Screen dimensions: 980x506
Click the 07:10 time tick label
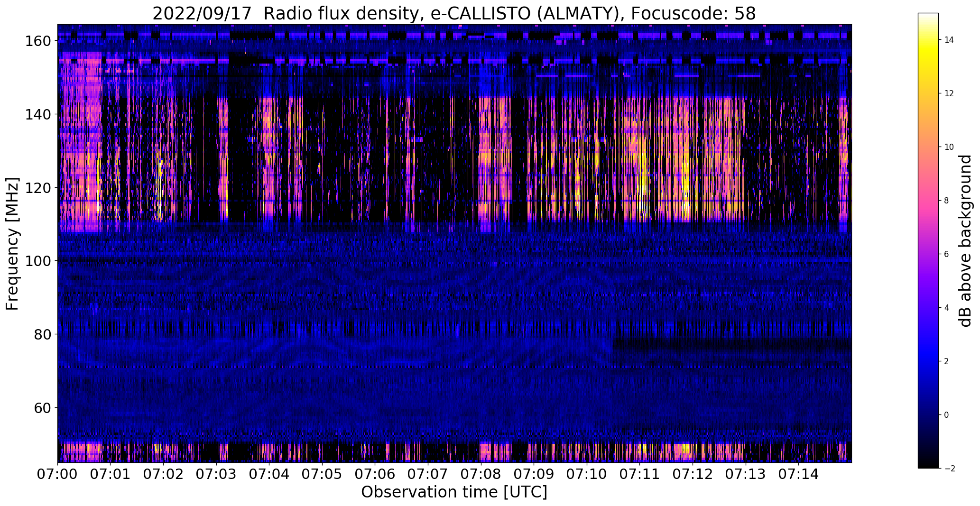click(x=587, y=474)
